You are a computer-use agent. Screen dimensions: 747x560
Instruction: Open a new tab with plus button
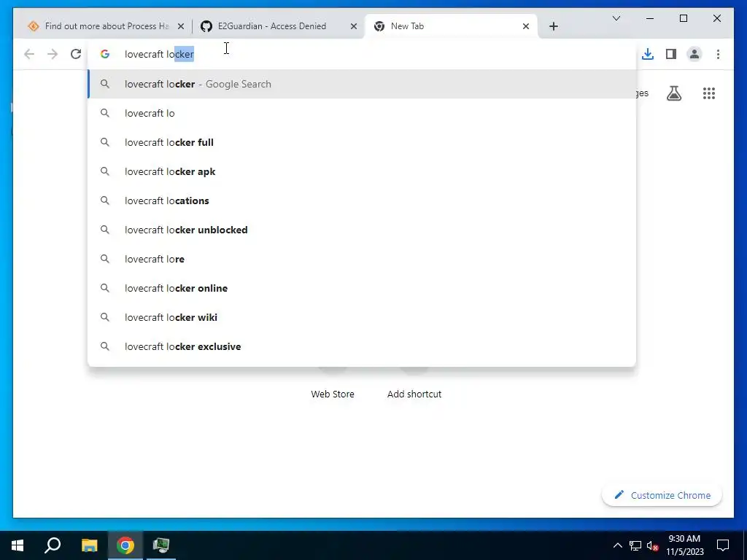[x=553, y=26]
